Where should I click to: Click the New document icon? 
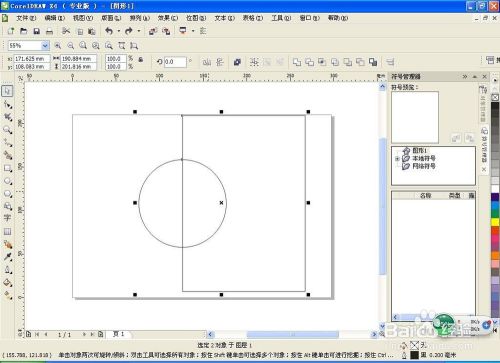click(x=10, y=31)
